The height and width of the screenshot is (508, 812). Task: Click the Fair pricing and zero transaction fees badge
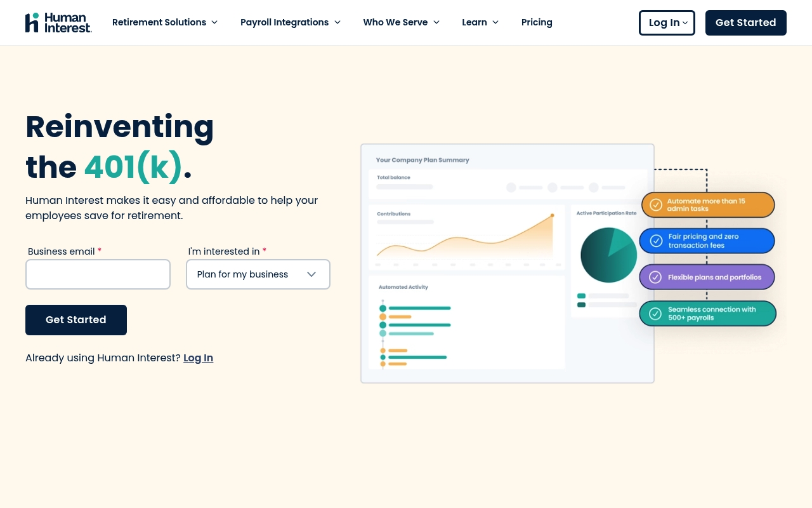pyautogui.click(x=707, y=241)
